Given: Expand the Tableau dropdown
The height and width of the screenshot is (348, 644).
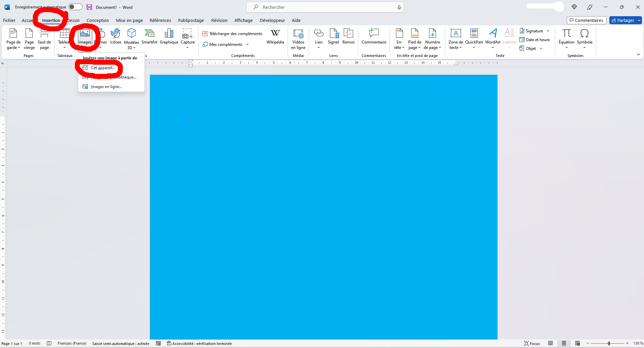Looking at the screenshot, I should (64, 48).
